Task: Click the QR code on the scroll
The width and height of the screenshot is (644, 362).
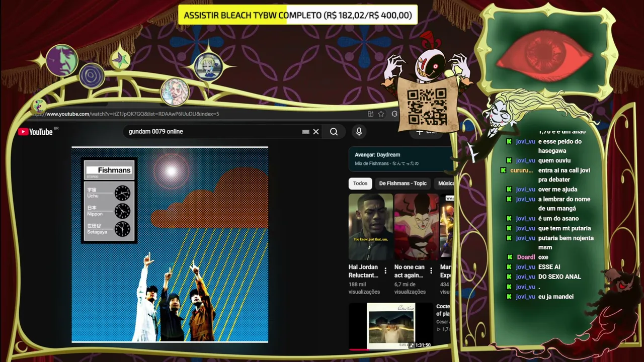Action: tap(427, 106)
